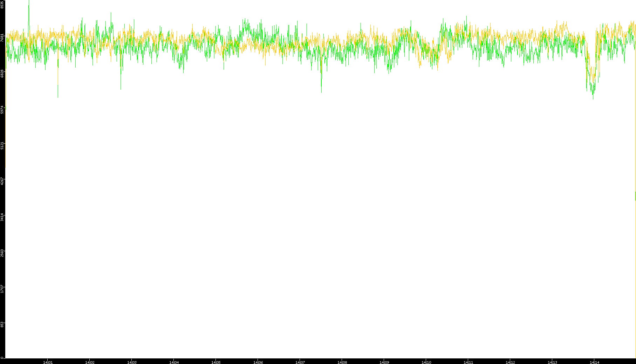Click the 0 origin label on y-axis
The height and width of the screenshot is (364, 636).
2,358
